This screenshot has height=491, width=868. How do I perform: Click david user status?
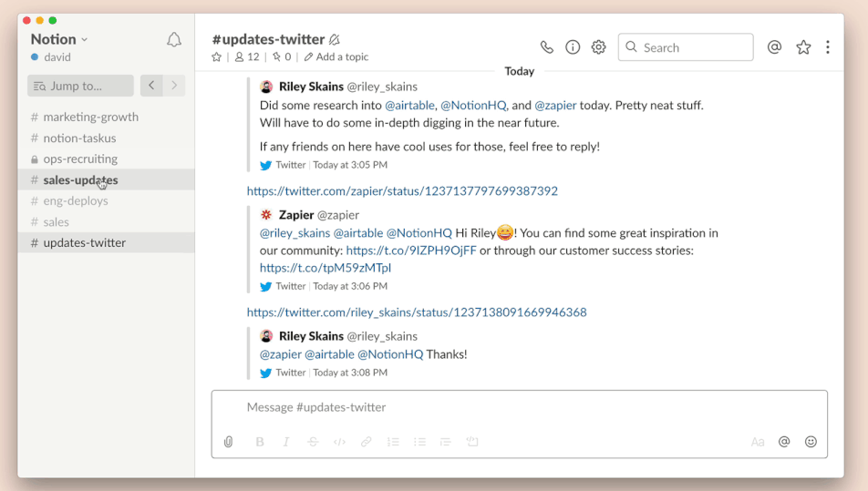[x=51, y=57]
